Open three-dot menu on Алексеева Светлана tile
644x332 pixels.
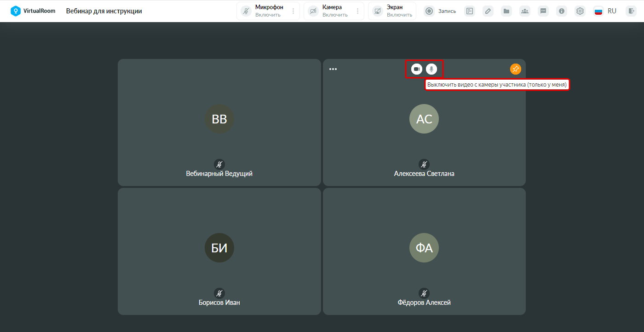(333, 69)
